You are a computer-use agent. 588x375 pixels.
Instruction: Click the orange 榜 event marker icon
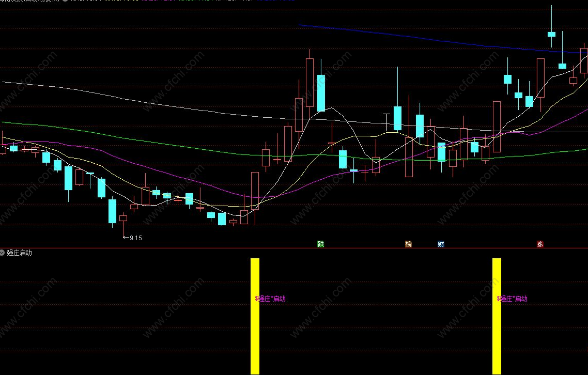point(408,244)
